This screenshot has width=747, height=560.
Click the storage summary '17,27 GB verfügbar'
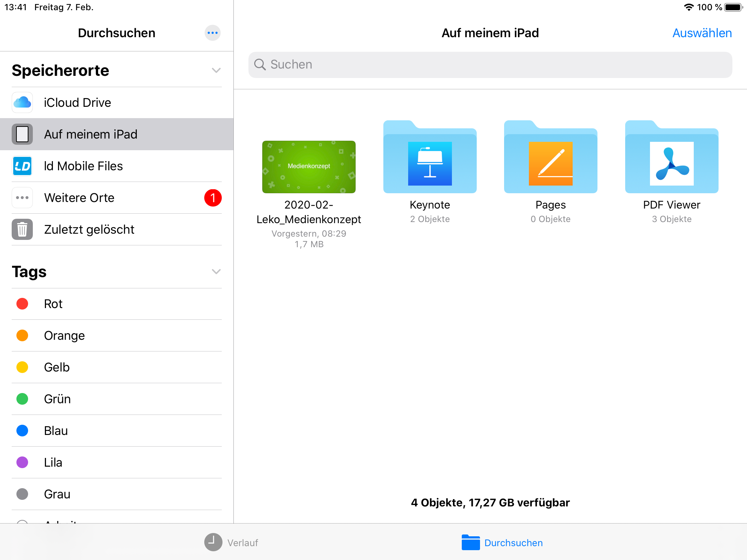pos(519,502)
